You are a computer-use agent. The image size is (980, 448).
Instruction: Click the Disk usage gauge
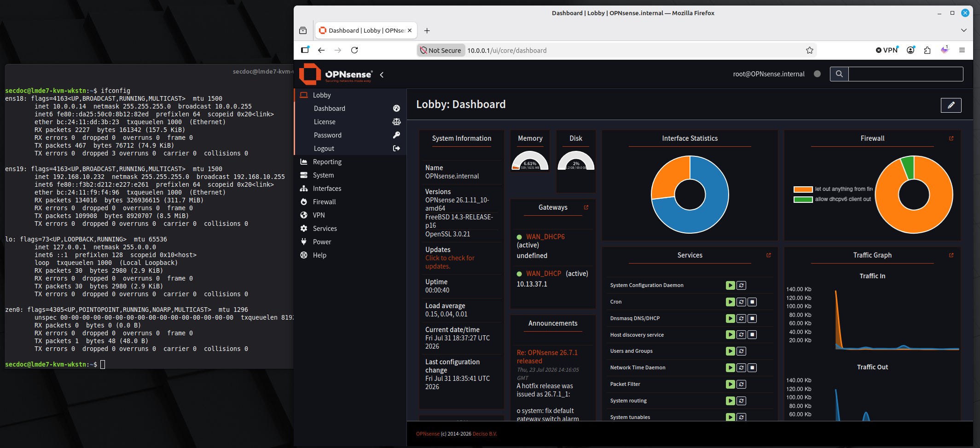coord(576,161)
